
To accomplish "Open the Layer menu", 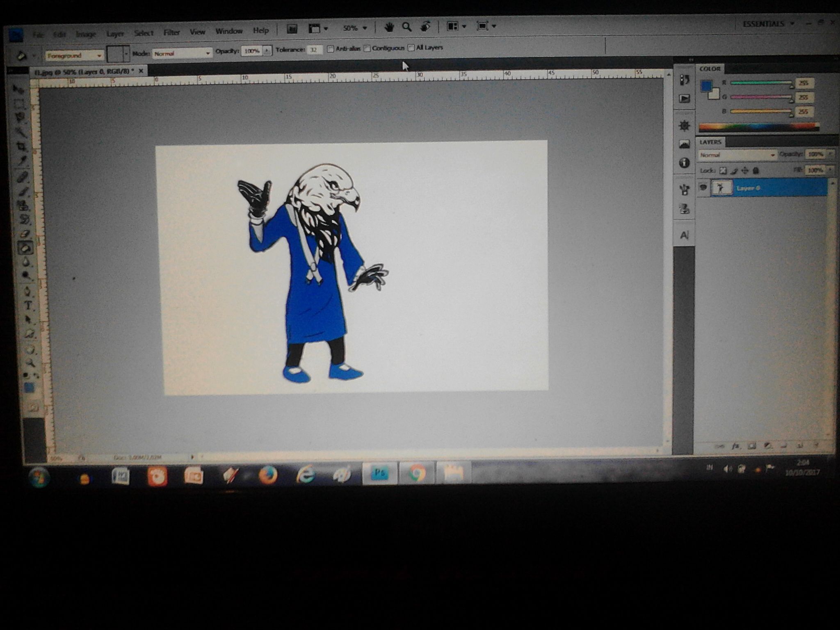I will click(x=115, y=34).
